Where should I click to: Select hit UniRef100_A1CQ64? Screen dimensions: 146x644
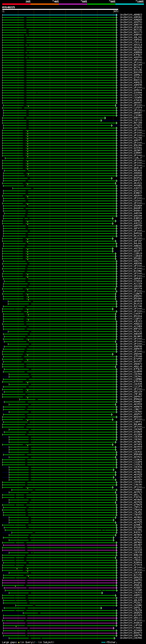point(131,435)
